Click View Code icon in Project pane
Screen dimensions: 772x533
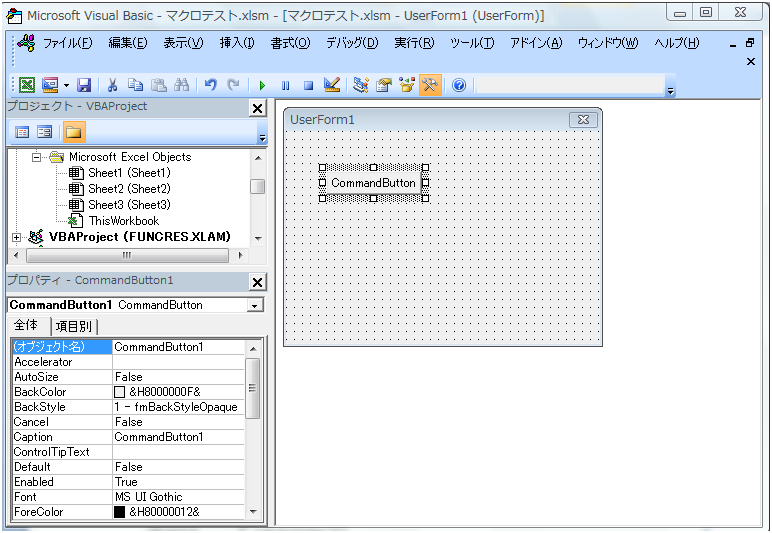pos(22,132)
